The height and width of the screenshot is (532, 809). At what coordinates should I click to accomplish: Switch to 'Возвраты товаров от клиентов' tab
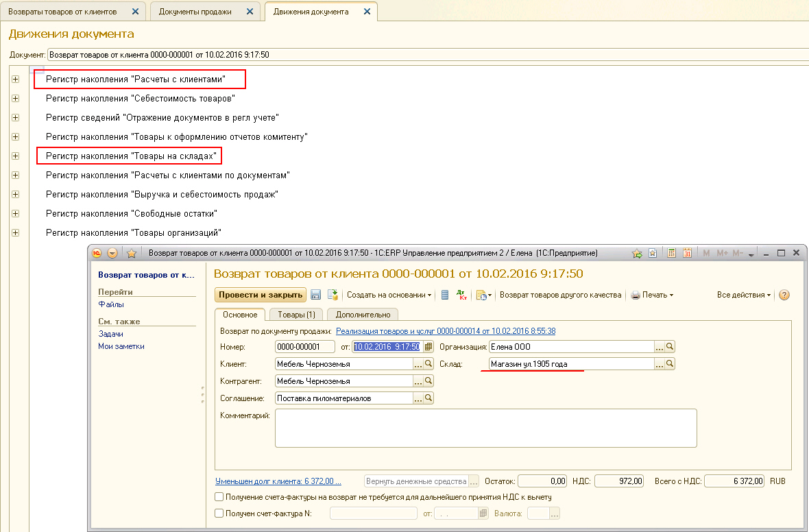click(x=62, y=12)
